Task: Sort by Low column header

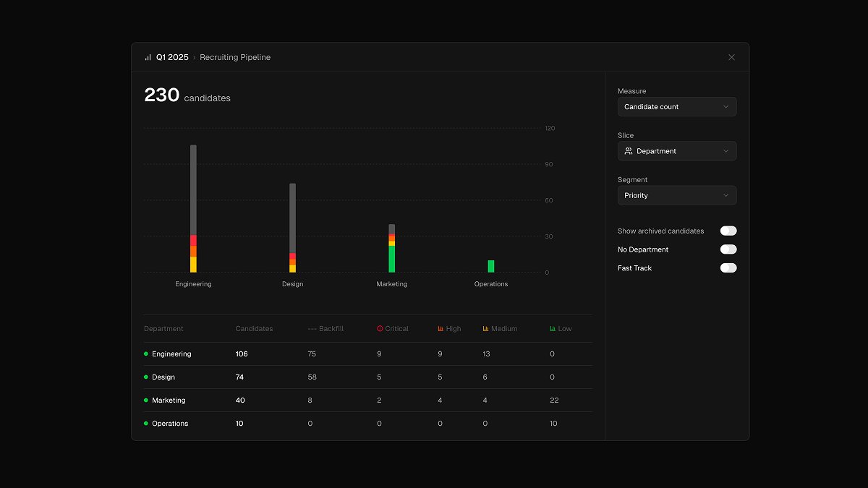Action: [561, 328]
